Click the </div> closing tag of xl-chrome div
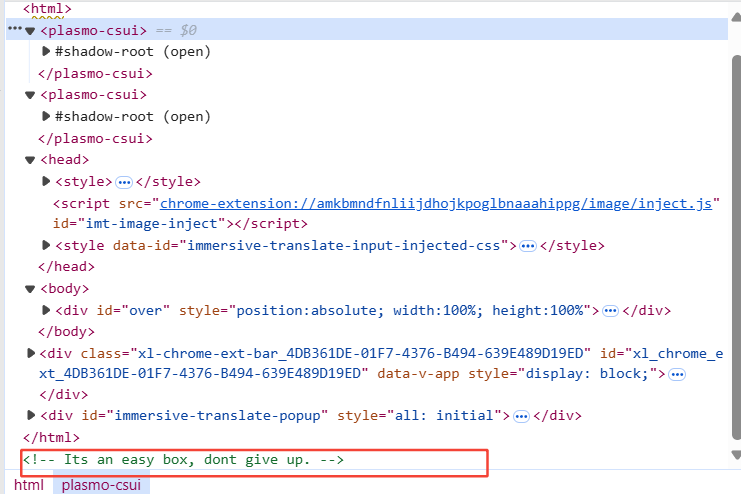This screenshot has height=494, width=741. (63, 394)
